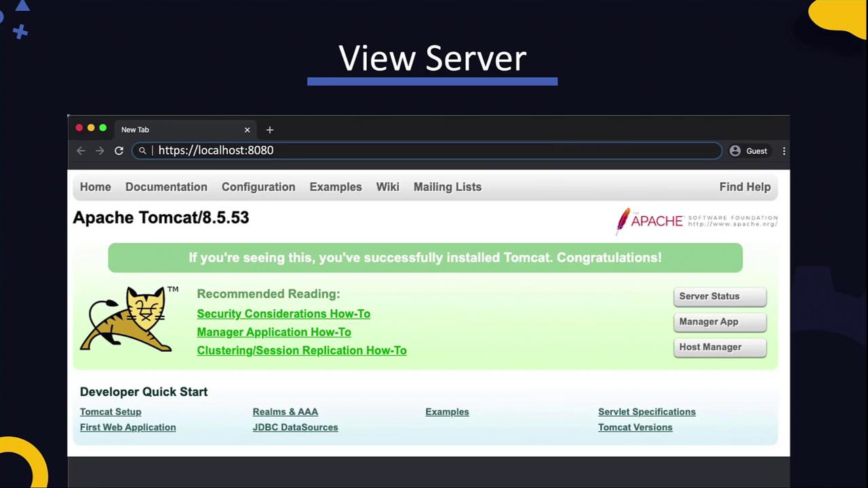Open the Examples navigation menu item
This screenshot has height=488, width=868.
[x=336, y=187]
